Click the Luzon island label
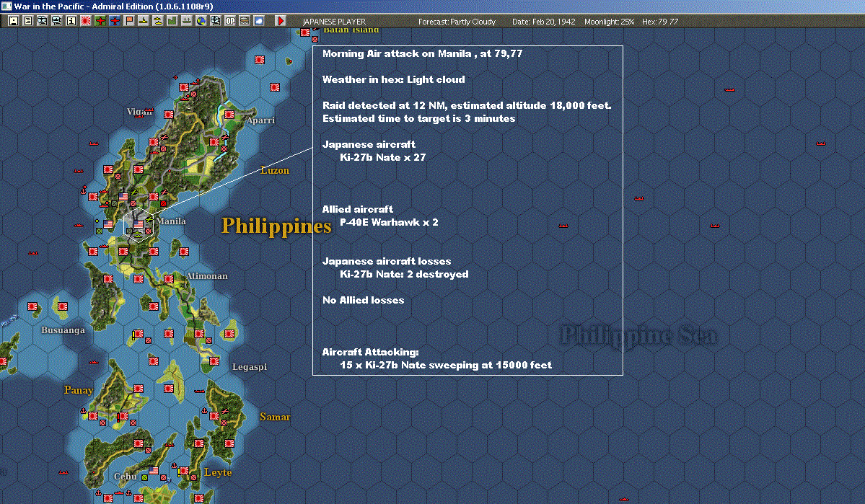The width and height of the screenshot is (865, 504). pyautogui.click(x=275, y=170)
